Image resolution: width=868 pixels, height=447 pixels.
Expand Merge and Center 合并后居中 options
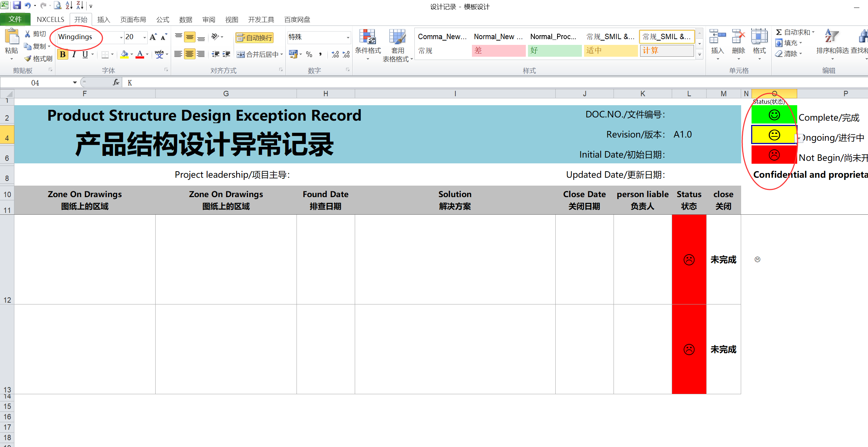click(281, 54)
